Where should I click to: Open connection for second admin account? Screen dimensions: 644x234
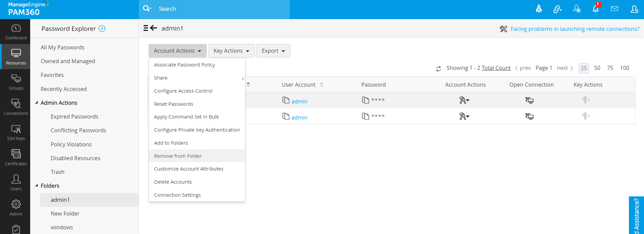tap(529, 116)
